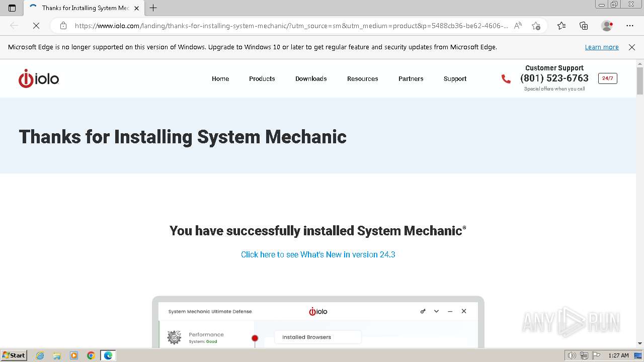Dismiss the Edge unsupported notification bar
This screenshot has height=362, width=644.
632,47
